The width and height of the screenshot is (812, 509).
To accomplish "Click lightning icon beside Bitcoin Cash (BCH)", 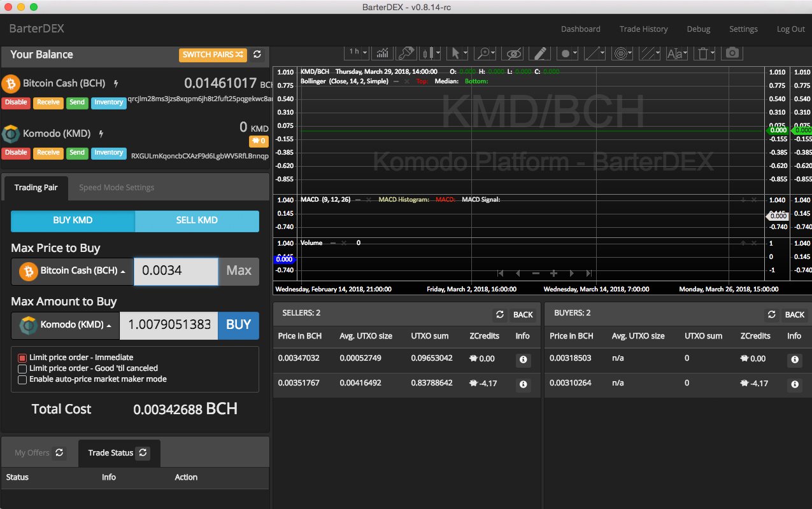I will [115, 83].
